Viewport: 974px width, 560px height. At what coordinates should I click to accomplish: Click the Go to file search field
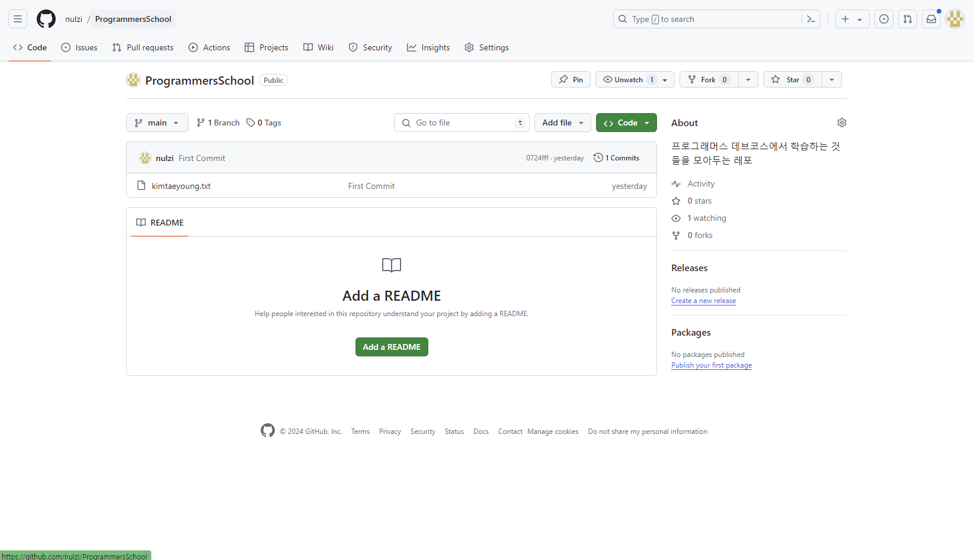point(462,123)
